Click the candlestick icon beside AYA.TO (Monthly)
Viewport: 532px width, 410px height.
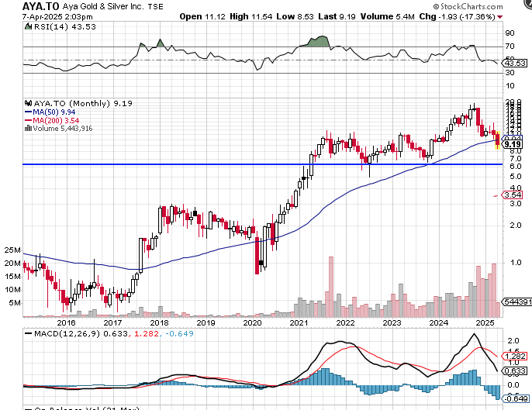[x=29, y=103]
